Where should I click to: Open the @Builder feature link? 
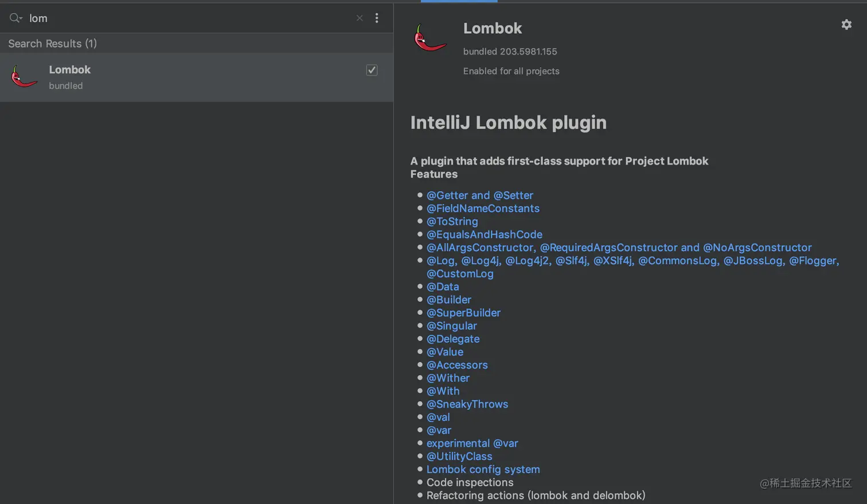448,299
